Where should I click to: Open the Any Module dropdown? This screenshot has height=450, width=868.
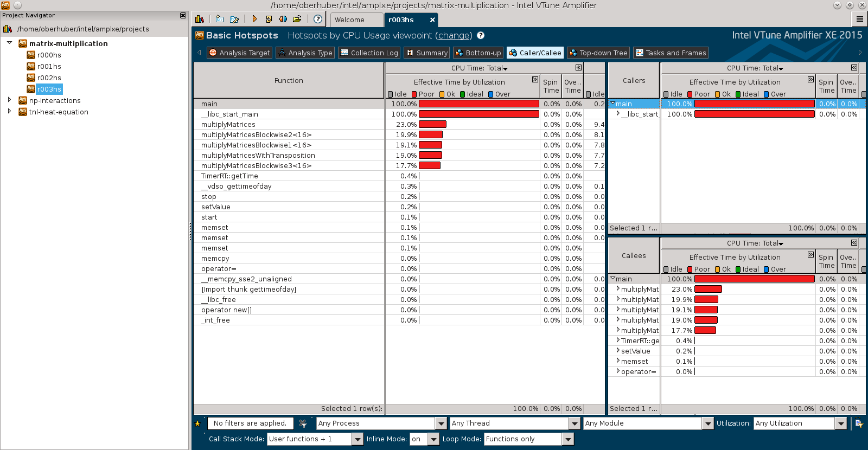pyautogui.click(x=707, y=423)
